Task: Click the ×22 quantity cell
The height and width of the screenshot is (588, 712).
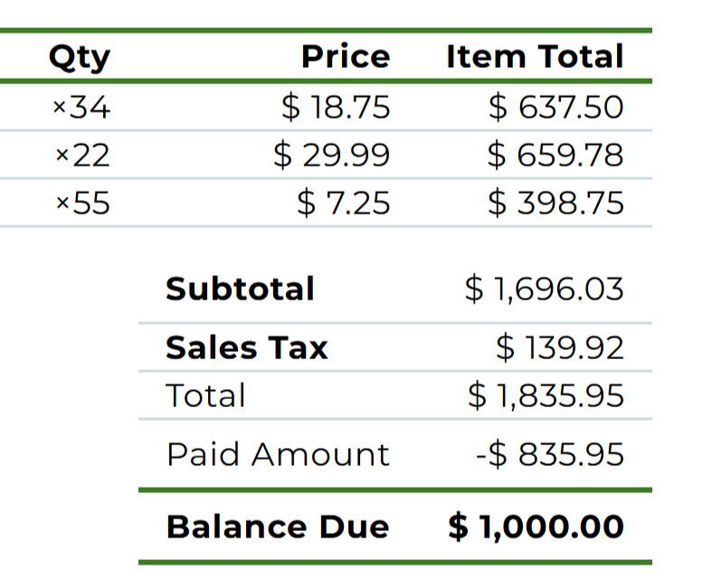Action: coord(81,156)
